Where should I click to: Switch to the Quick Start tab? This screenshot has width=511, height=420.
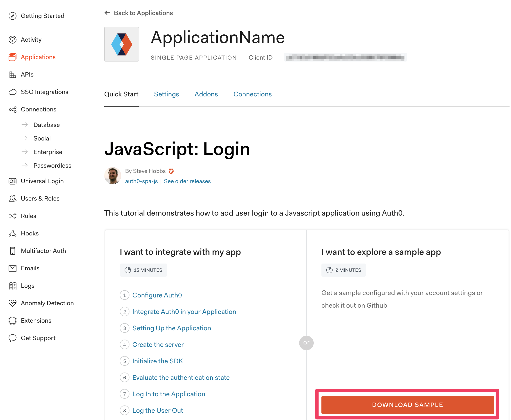pos(121,94)
